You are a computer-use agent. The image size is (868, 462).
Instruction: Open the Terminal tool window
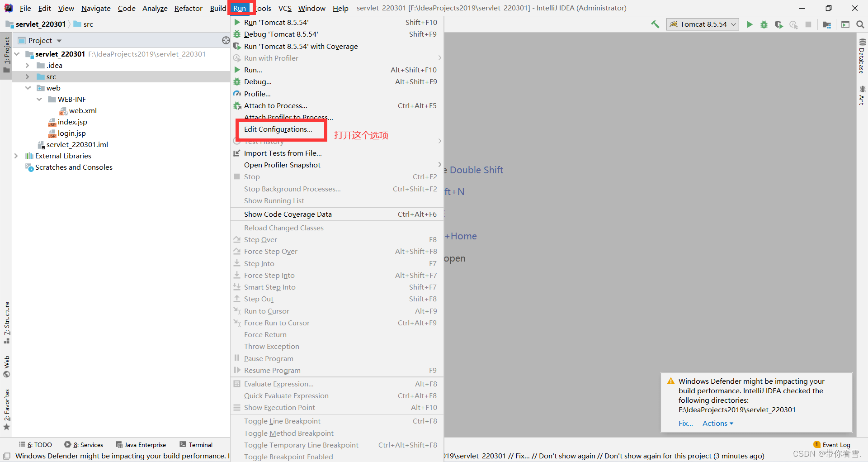196,445
